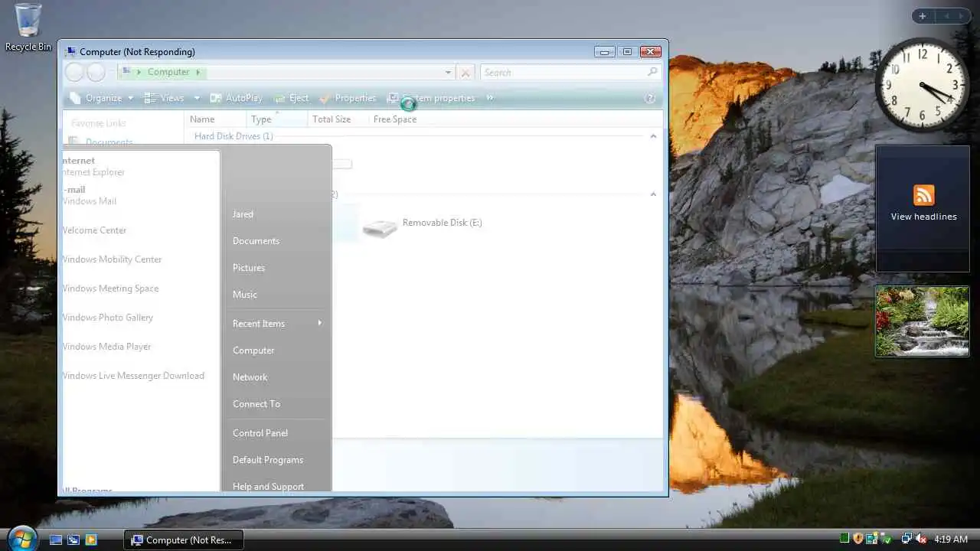This screenshot has width=980, height=551.
Task: Click the green square tray icon
Action: (x=844, y=540)
